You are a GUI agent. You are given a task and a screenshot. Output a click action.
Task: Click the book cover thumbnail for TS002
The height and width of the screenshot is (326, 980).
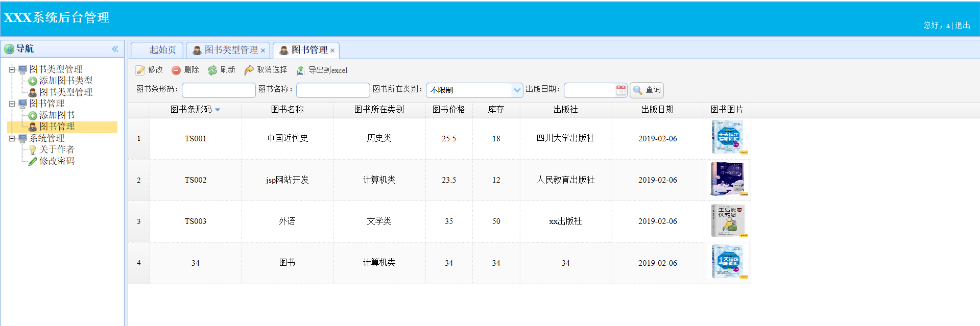(728, 180)
